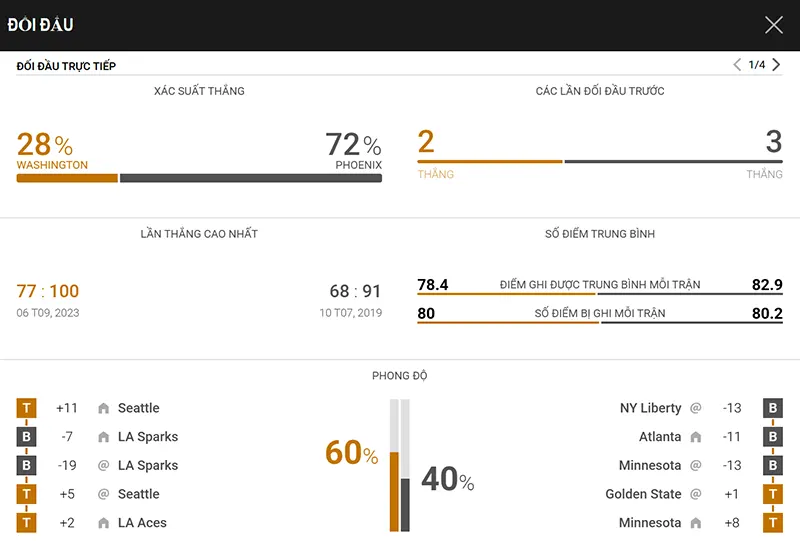
Task: Select the B badge for NY Liberty -13
Action: tap(773, 408)
